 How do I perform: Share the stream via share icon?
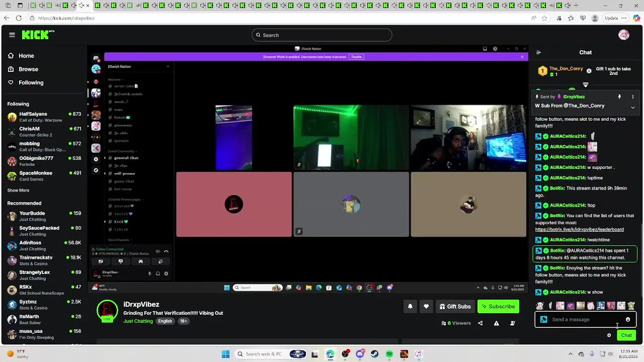point(480,323)
